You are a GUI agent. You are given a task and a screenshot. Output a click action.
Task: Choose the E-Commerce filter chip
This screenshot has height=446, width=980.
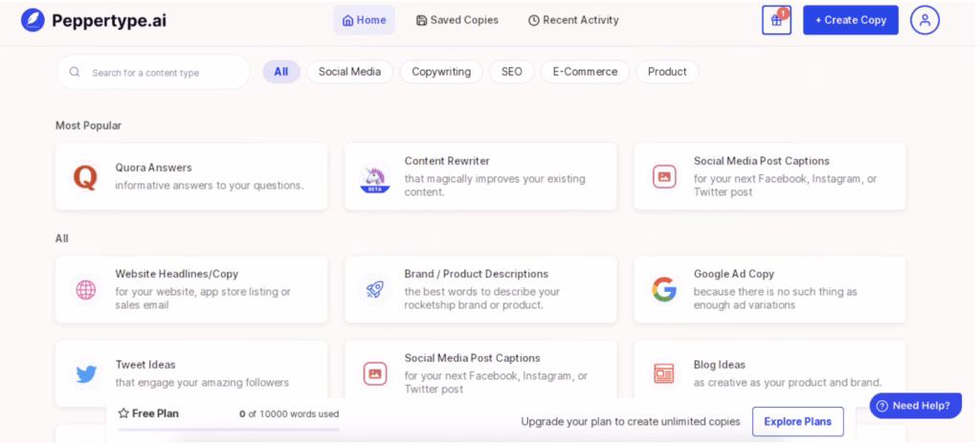tap(585, 72)
